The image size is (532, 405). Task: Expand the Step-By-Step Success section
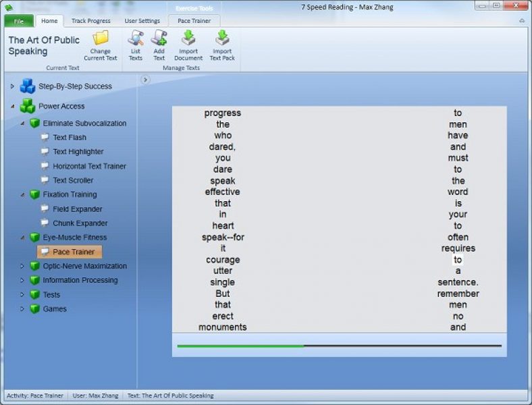point(12,86)
